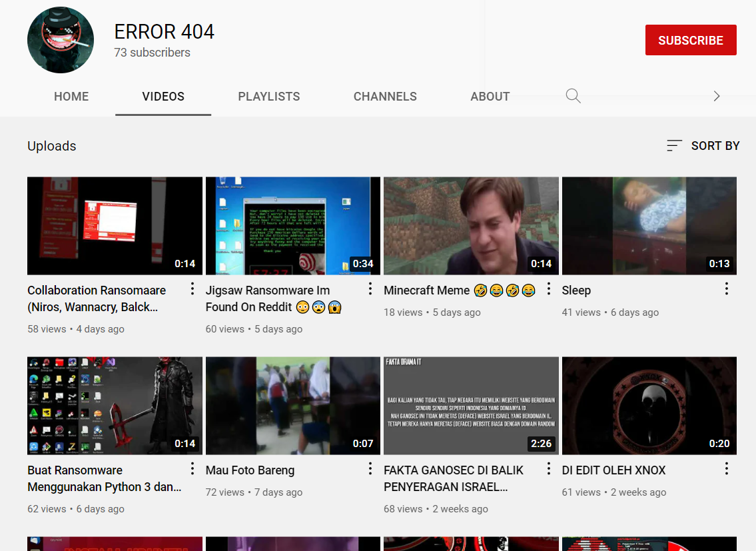Image resolution: width=756 pixels, height=551 pixels.
Task: Click '61 views • 2 weeks ago' text
Action: click(613, 492)
